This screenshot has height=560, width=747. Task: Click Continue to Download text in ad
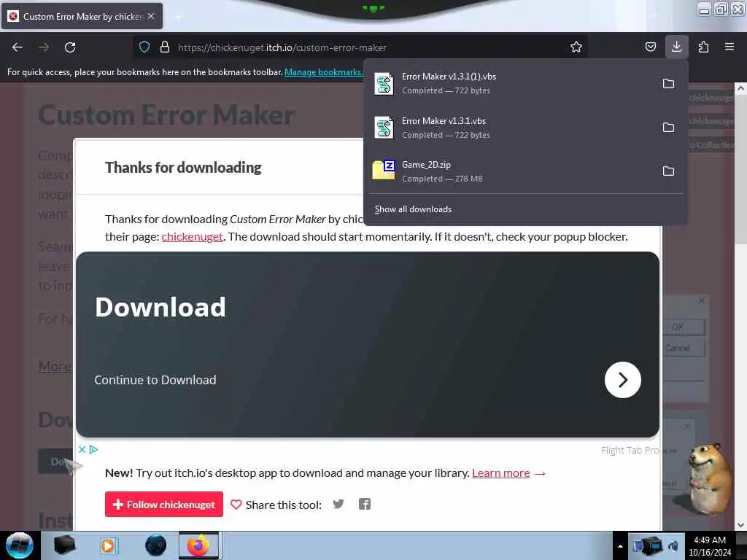[x=155, y=379]
